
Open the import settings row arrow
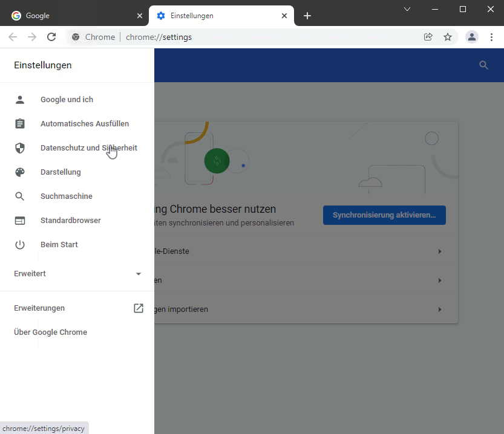click(440, 309)
